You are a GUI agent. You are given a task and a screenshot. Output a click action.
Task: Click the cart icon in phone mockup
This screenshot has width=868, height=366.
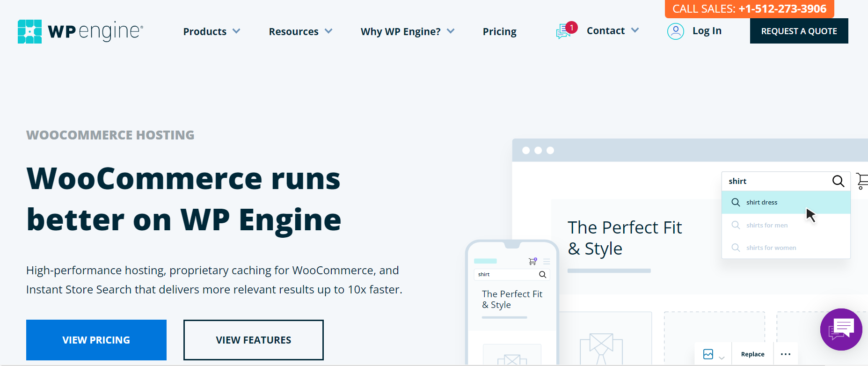[532, 261]
